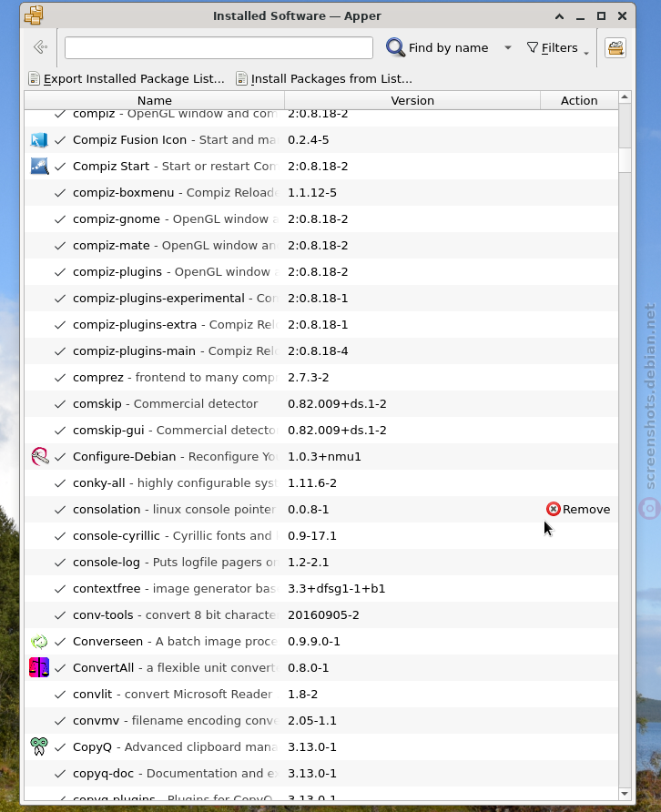Click the ConvertAll app icon
Viewport: 661px width, 812px height.
[x=39, y=668]
